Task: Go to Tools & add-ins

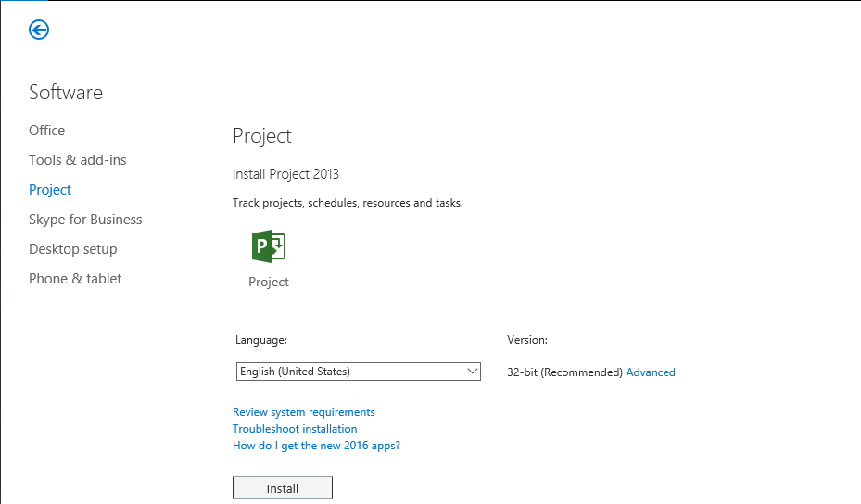Action: (78, 159)
